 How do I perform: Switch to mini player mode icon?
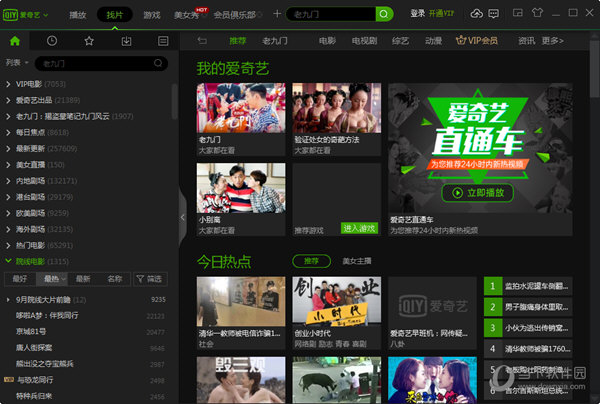tap(518, 13)
